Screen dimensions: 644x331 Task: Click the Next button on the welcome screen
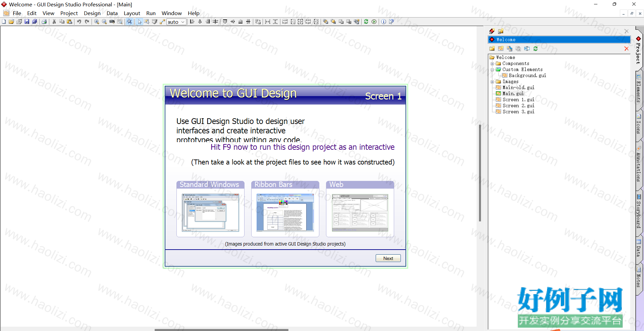click(388, 258)
